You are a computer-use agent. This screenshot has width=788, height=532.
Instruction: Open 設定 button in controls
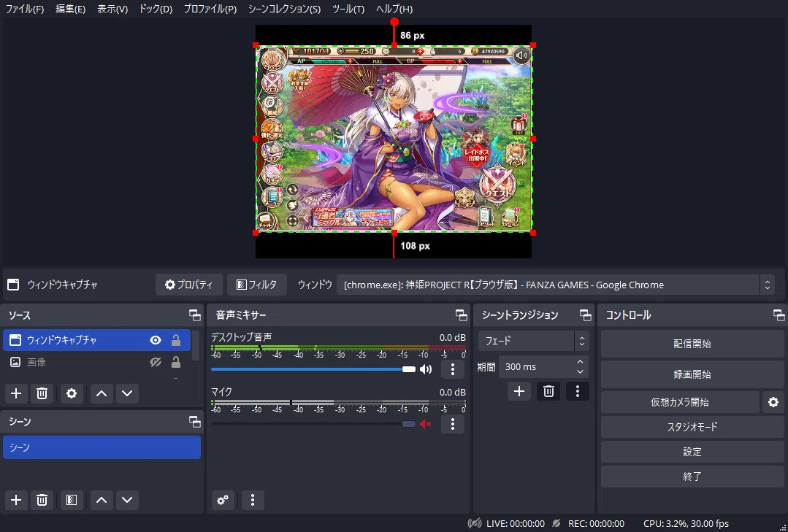(692, 452)
